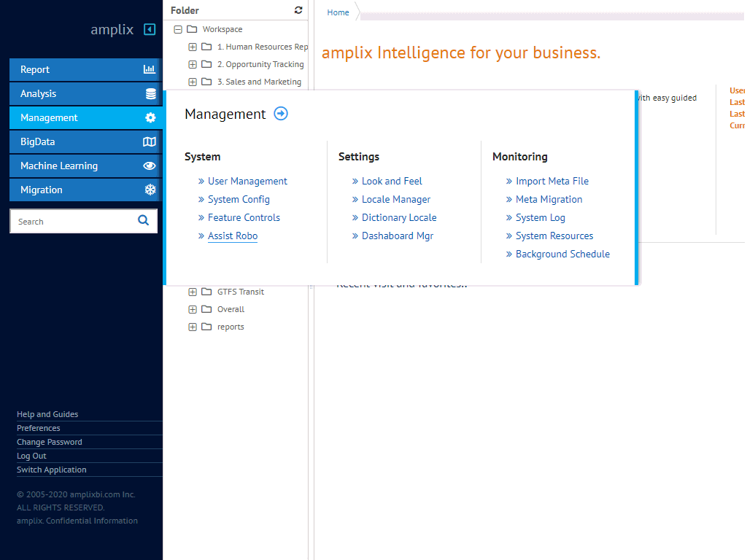
Task: Open Dictionary Locale settings
Action: tap(399, 217)
